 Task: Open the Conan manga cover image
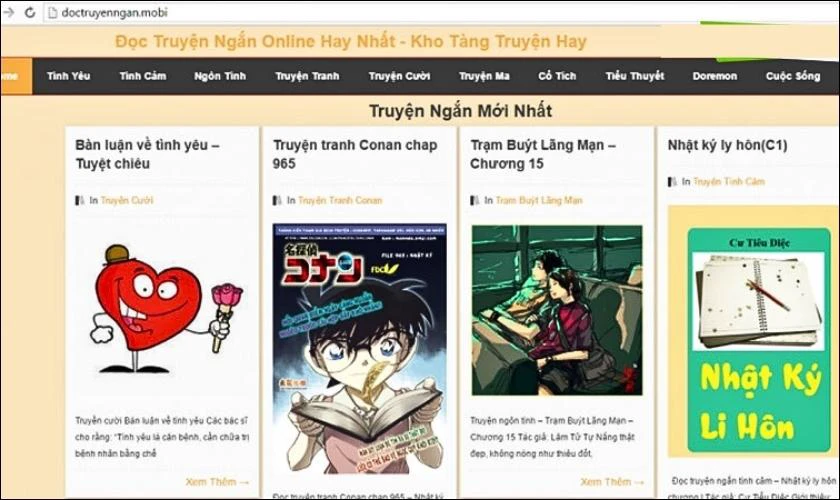point(359,349)
